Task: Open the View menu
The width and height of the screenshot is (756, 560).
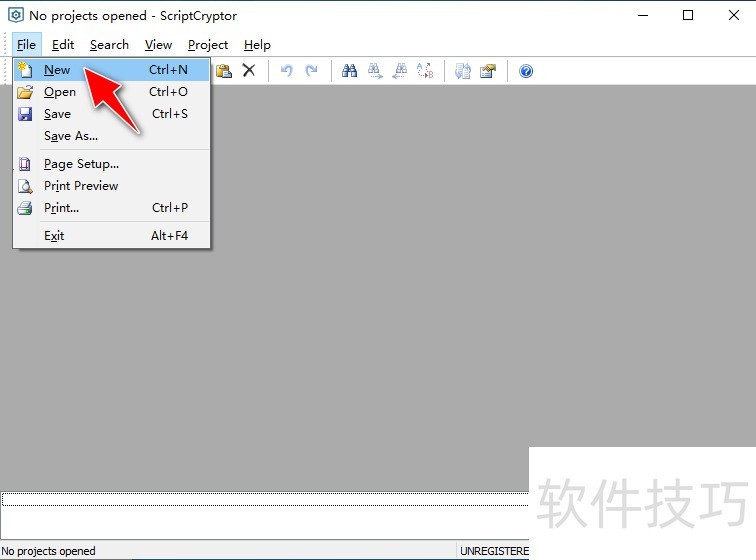Action: (x=158, y=45)
